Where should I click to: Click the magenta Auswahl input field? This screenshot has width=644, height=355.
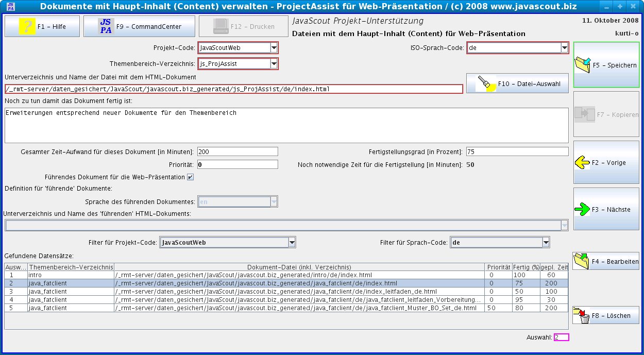561,337
